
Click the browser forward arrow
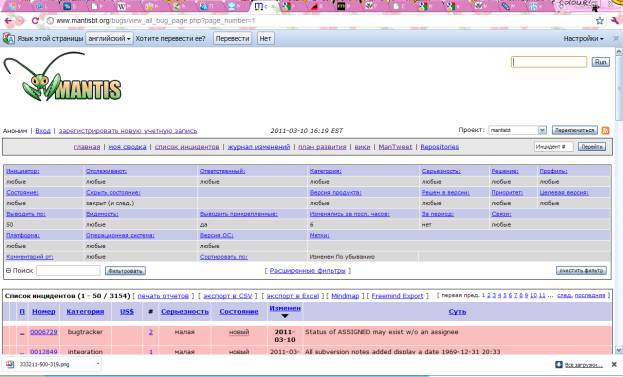20,21
